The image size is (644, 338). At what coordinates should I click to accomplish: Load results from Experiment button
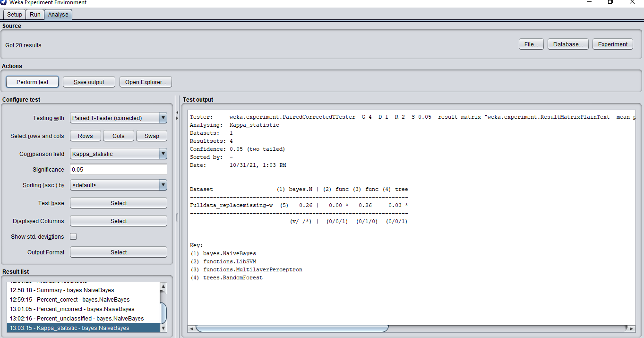pos(613,44)
